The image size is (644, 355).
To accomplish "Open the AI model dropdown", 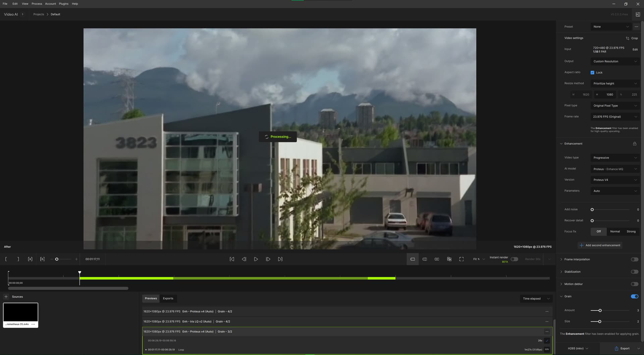I will point(615,169).
